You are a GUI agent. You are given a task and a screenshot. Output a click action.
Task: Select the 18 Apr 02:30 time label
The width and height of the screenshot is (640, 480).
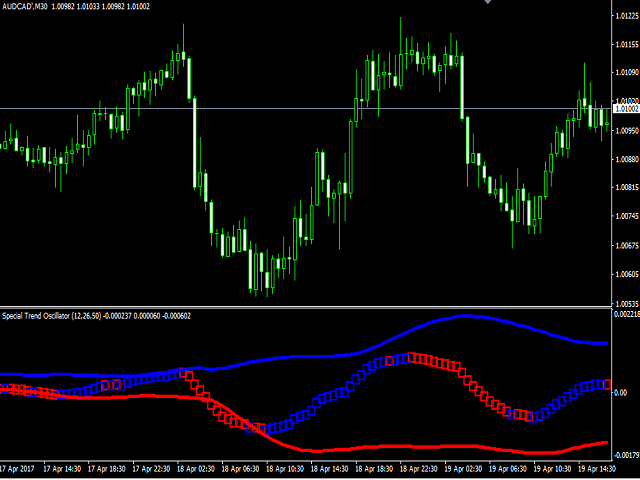196,469
